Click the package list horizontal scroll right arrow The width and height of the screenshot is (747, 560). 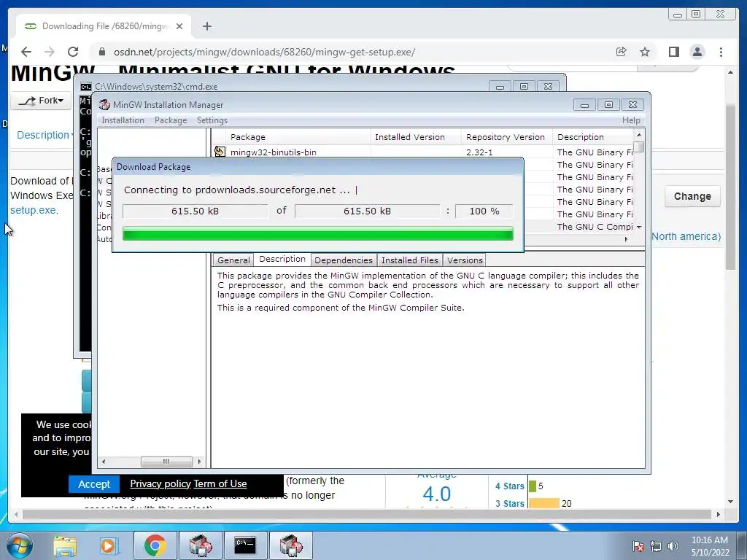626,239
